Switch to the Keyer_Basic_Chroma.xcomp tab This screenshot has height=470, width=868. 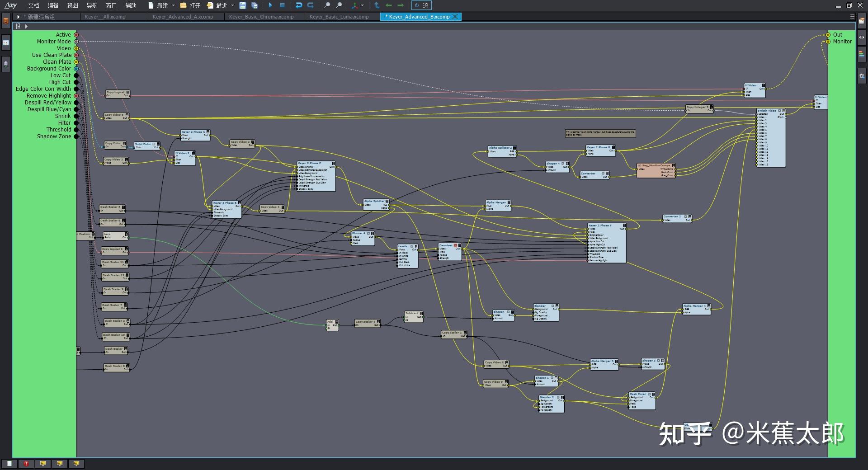pyautogui.click(x=261, y=17)
